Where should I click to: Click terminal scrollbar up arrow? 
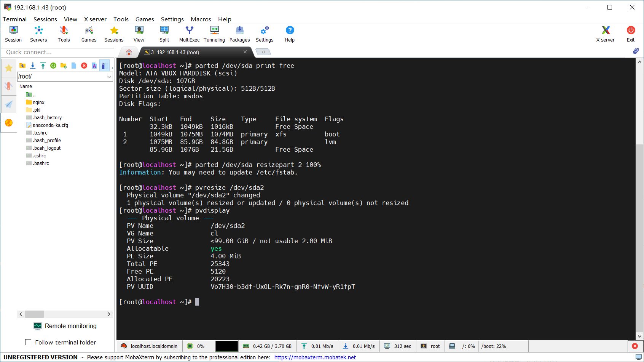[x=639, y=62]
